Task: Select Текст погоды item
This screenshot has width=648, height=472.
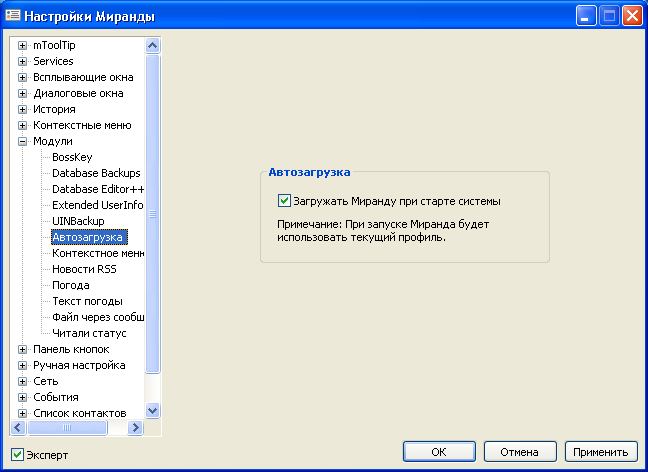Action: (x=87, y=302)
